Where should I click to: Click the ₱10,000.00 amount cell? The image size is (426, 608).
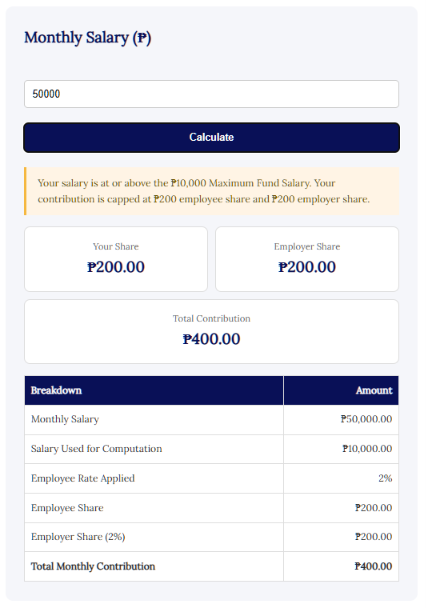pos(341,449)
